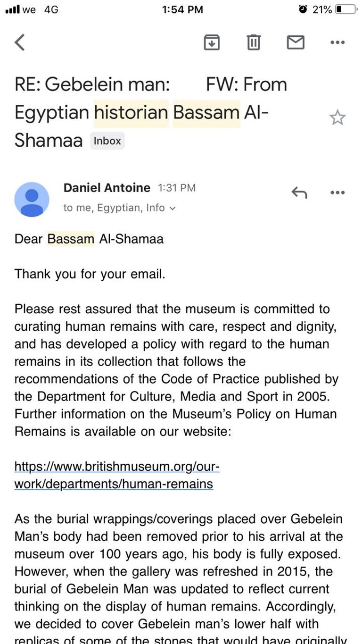Tap the highlighted word 'historian' in subject
Image resolution: width=362 pixels, height=644 pixels.
[131, 113]
